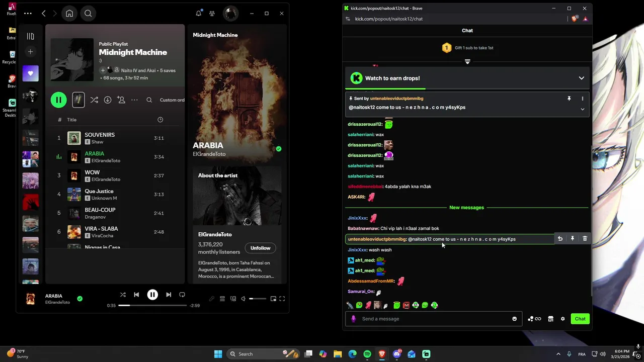
Task: Select the Que Justice track
Action: [115, 195]
